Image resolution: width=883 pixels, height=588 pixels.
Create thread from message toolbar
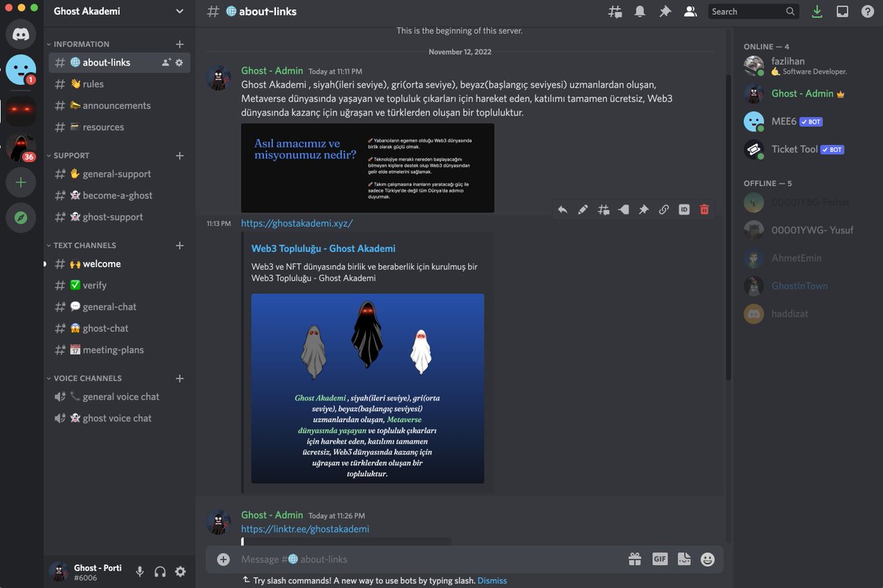[603, 210]
